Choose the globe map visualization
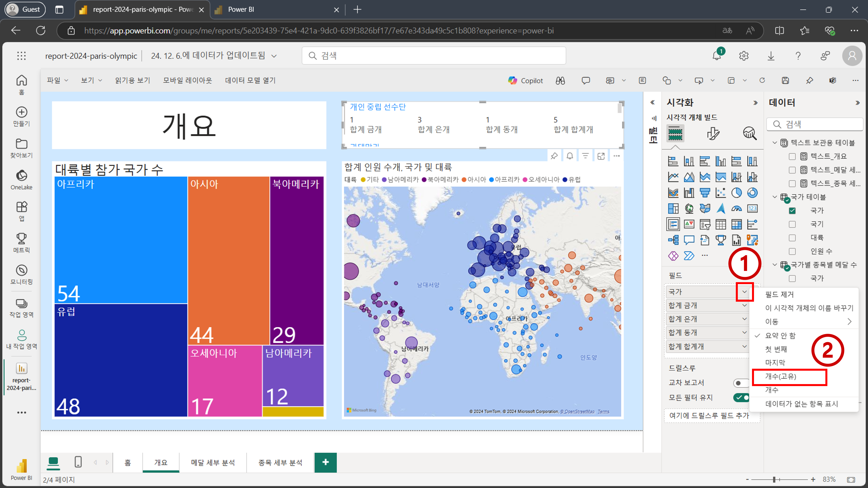 (689, 208)
